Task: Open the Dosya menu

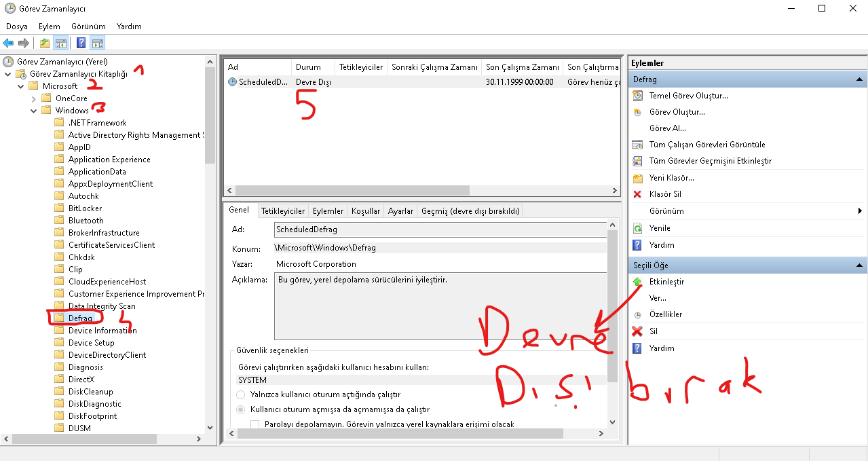Action: [17, 26]
